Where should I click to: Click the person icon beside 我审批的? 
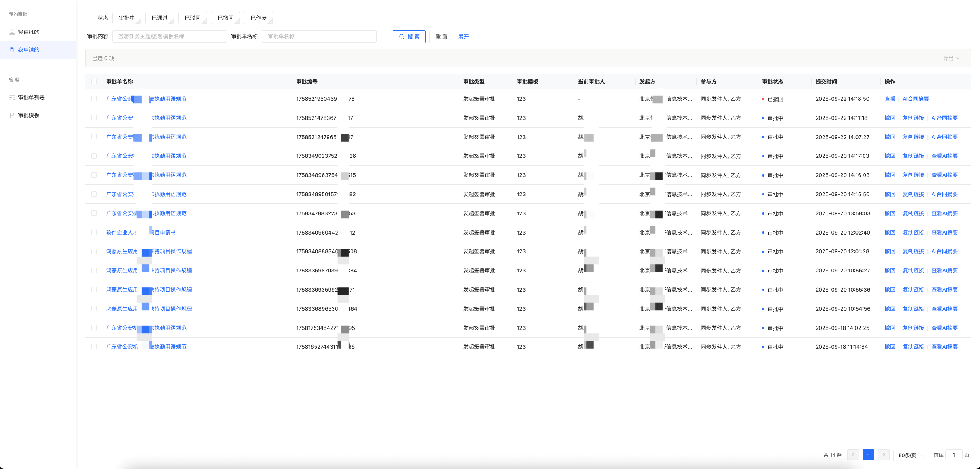[12, 32]
